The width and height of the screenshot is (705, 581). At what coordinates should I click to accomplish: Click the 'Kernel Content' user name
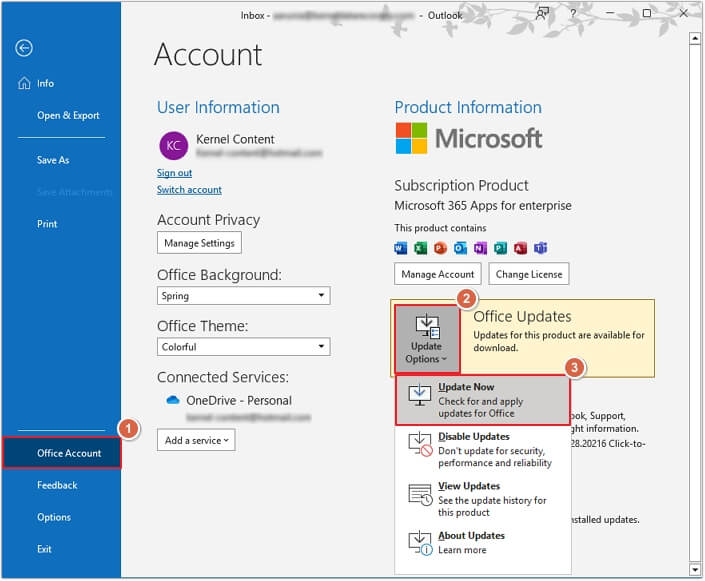235,139
